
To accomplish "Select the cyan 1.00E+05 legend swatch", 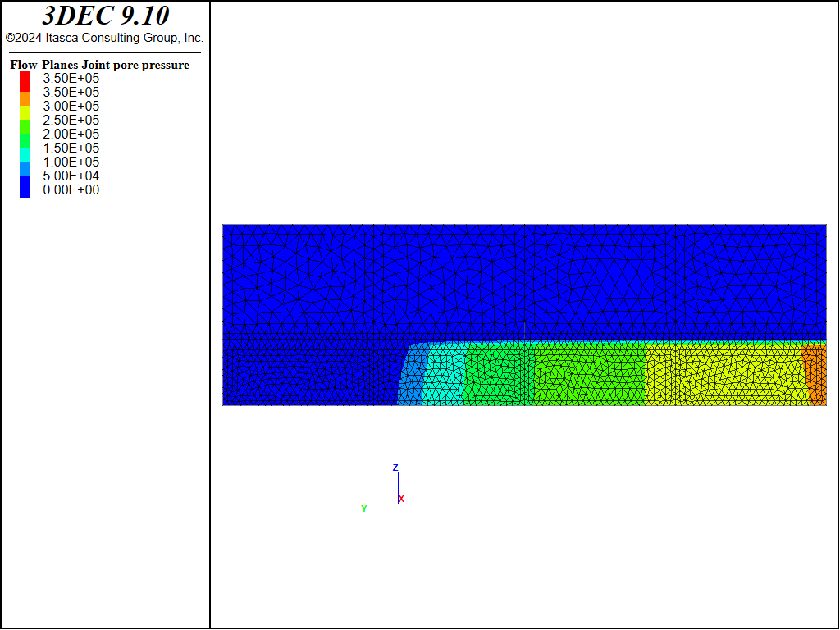I will 25,153.
